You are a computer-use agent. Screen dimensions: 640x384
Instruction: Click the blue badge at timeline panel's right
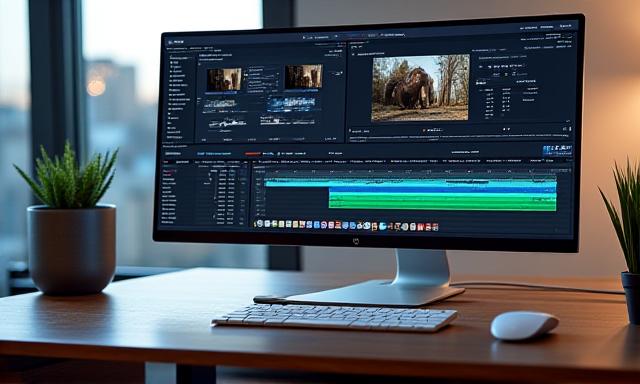click(558, 151)
